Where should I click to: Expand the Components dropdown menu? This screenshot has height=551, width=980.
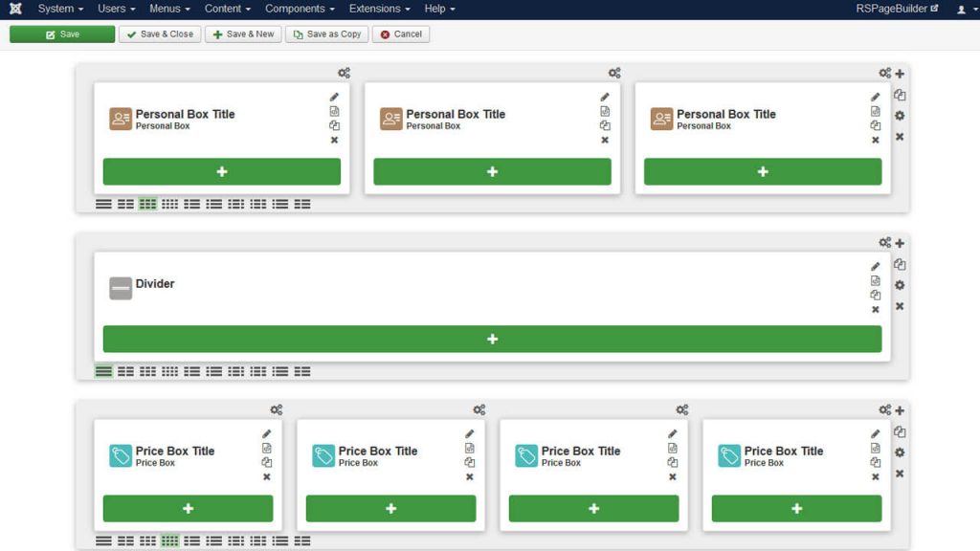[301, 9]
